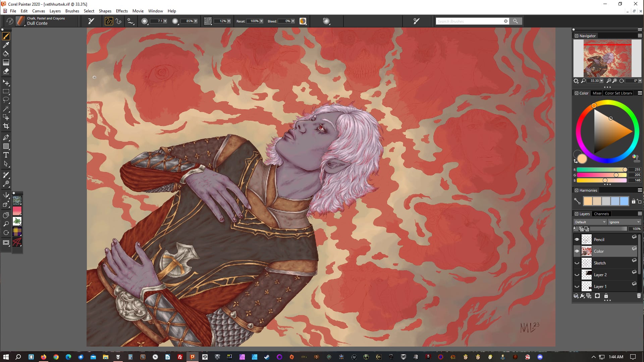This screenshot has height=362, width=644.
Task: Open the Default composite method dropdown
Action: pyautogui.click(x=590, y=222)
